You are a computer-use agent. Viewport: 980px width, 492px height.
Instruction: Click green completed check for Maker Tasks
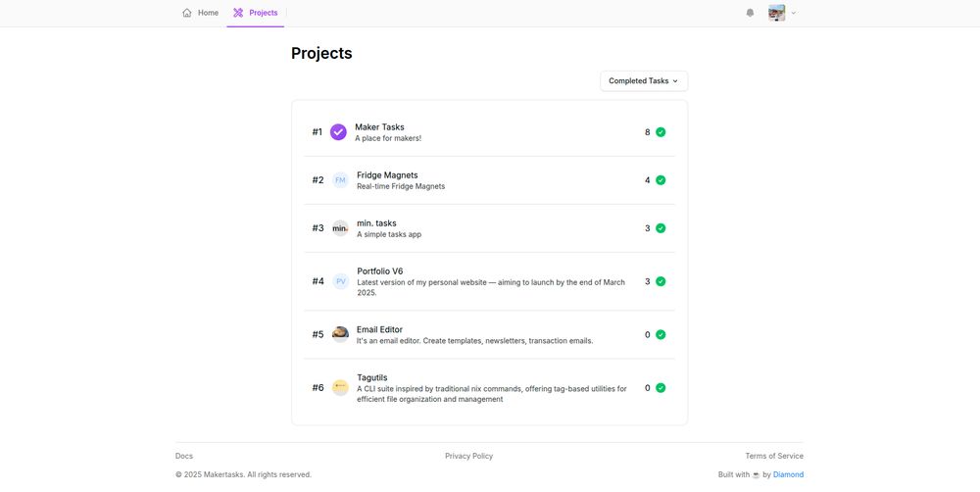click(661, 132)
